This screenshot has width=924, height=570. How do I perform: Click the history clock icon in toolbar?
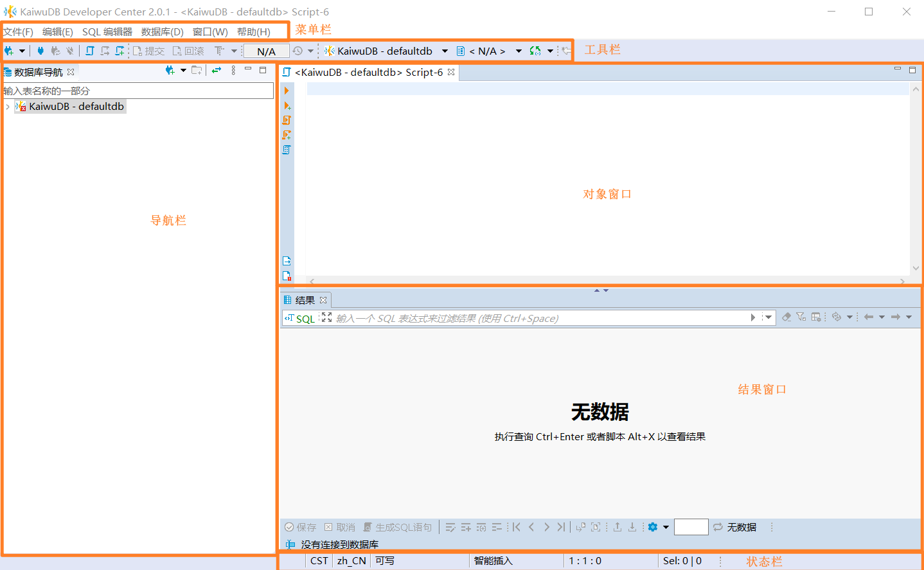[x=298, y=51]
